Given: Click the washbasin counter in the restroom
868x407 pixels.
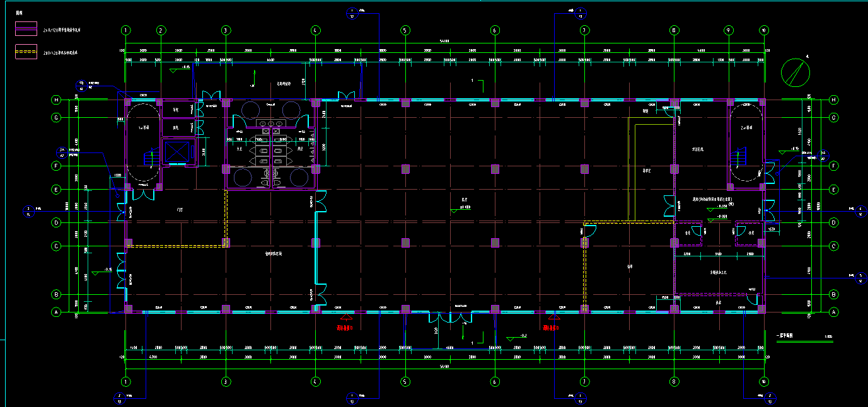Looking at the screenshot, I should [x=270, y=123].
